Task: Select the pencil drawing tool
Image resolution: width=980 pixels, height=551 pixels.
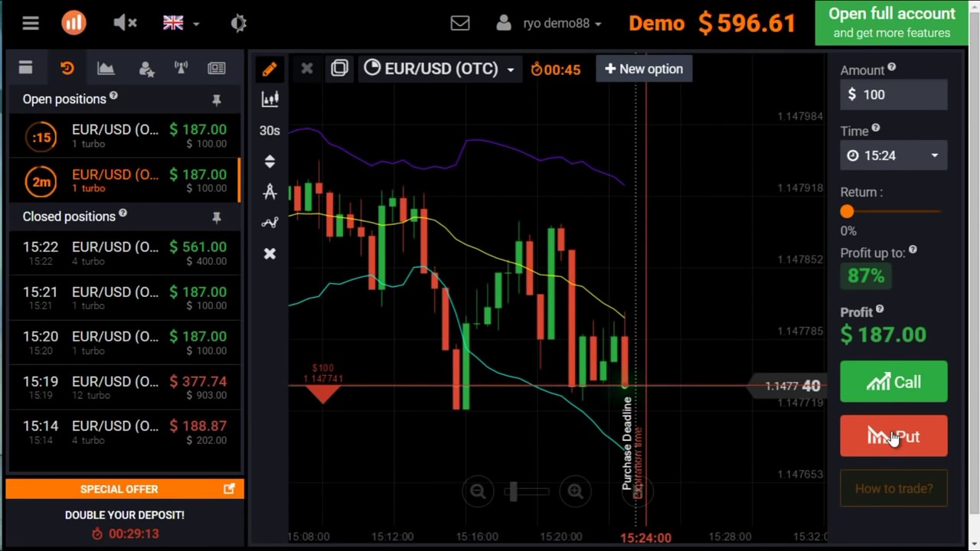Action: pyautogui.click(x=269, y=69)
